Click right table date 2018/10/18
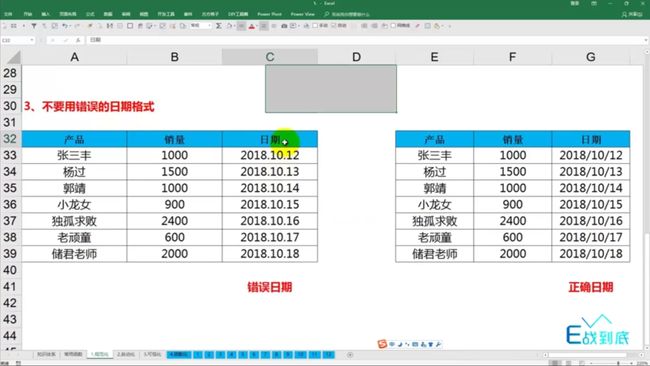The height and width of the screenshot is (366, 650). click(591, 254)
